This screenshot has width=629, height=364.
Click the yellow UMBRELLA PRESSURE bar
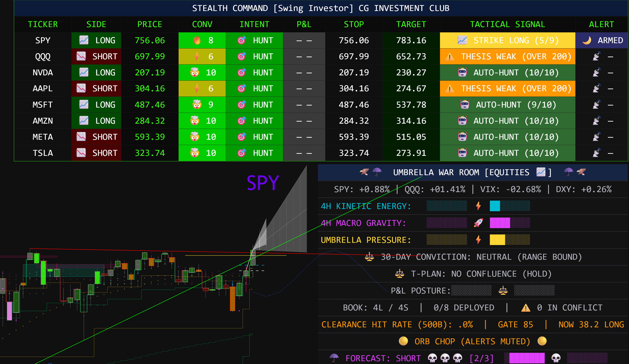coord(497,240)
